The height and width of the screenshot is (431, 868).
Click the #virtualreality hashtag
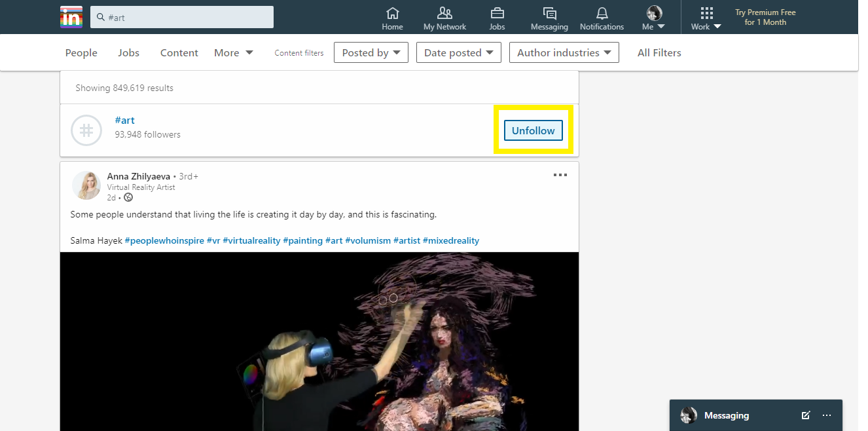(x=251, y=240)
